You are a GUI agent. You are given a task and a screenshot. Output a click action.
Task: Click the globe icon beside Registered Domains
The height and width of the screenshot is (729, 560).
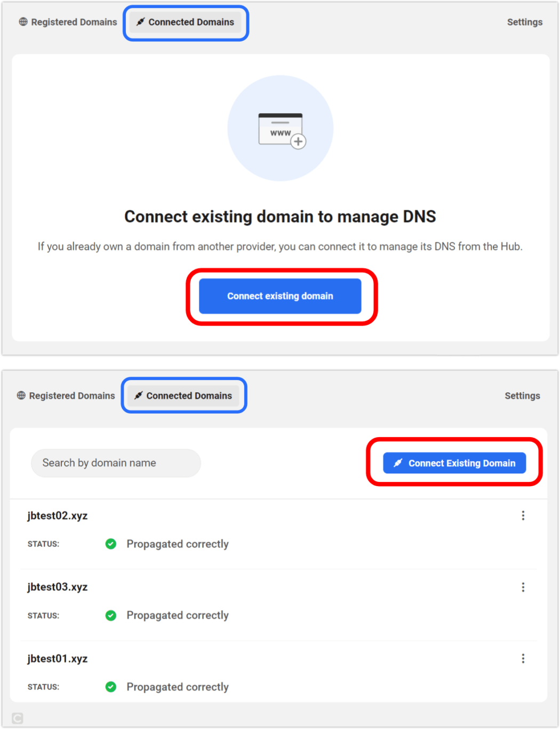[21, 22]
